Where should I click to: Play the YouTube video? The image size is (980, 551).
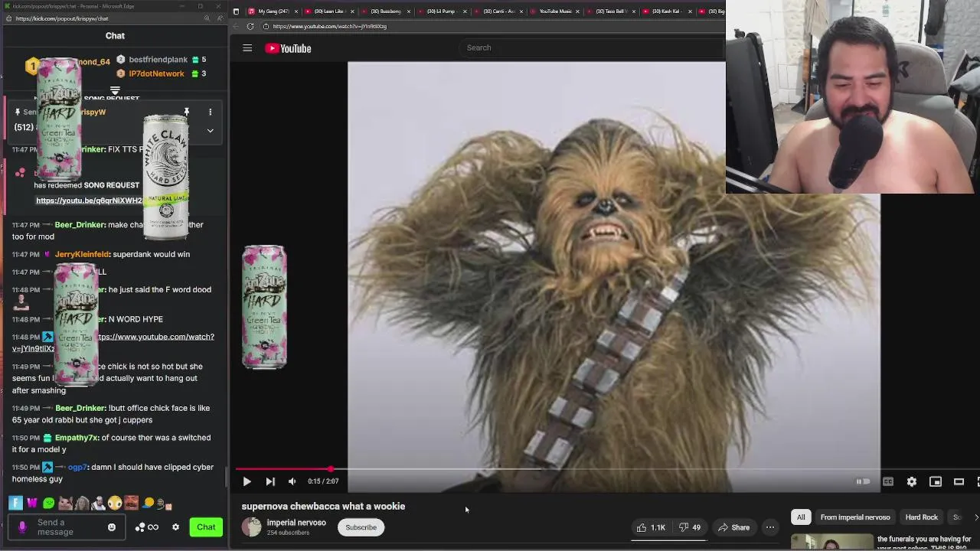coord(247,481)
